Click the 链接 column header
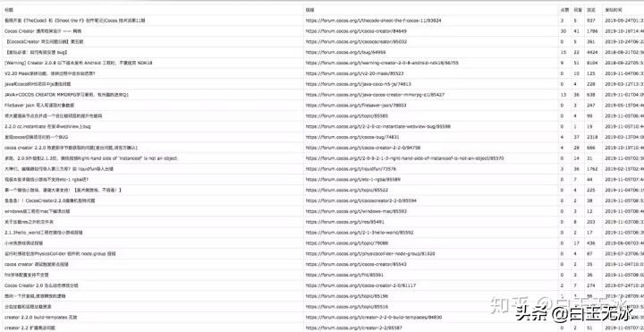 click(x=309, y=10)
